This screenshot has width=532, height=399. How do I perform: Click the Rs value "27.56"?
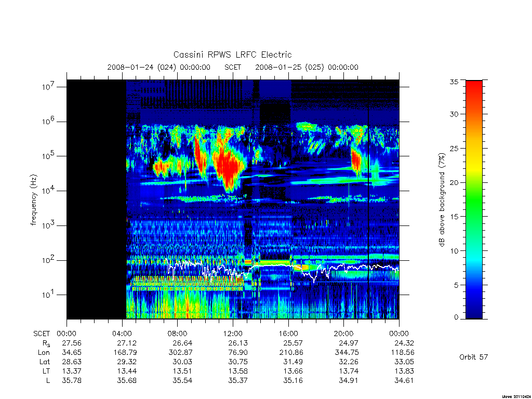72,343
